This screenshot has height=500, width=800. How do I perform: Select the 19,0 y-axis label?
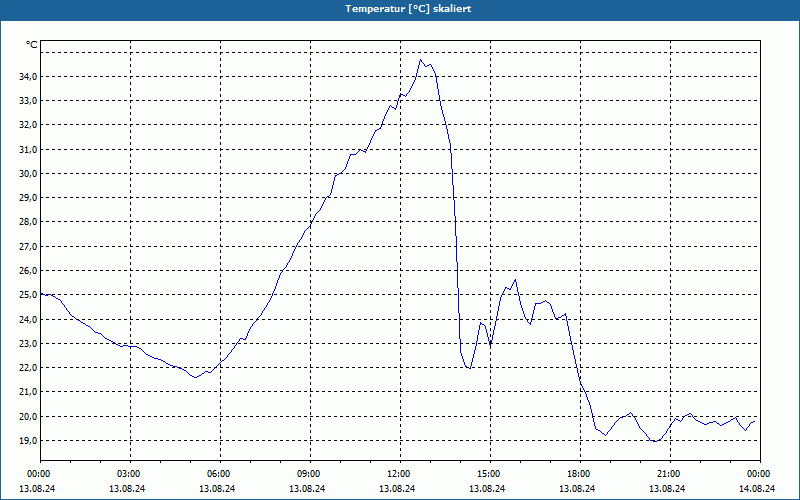point(29,440)
